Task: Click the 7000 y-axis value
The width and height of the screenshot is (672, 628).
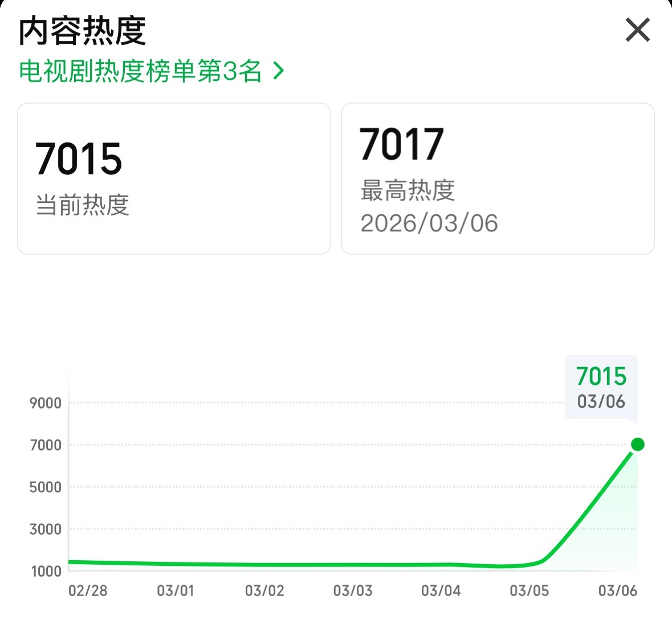Action: (46, 445)
